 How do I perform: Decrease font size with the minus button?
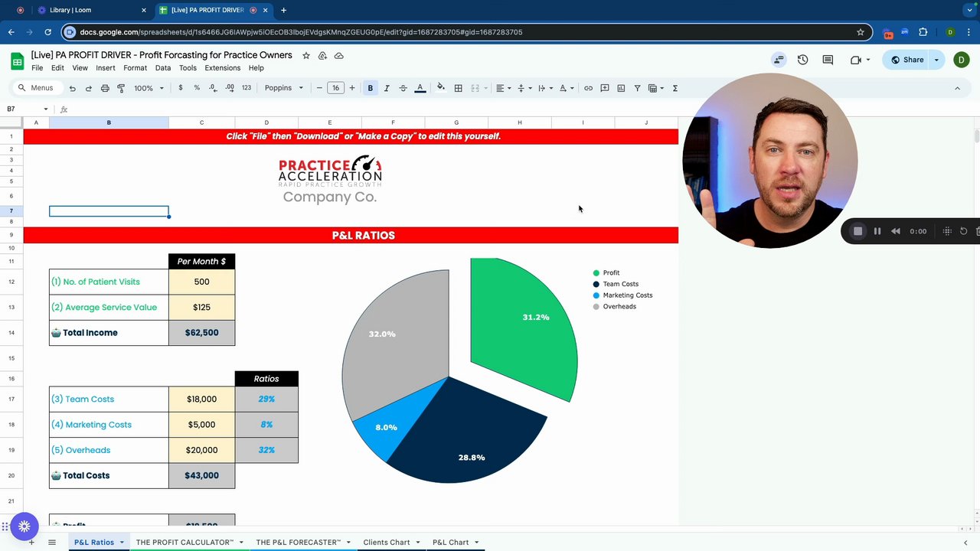(x=319, y=88)
